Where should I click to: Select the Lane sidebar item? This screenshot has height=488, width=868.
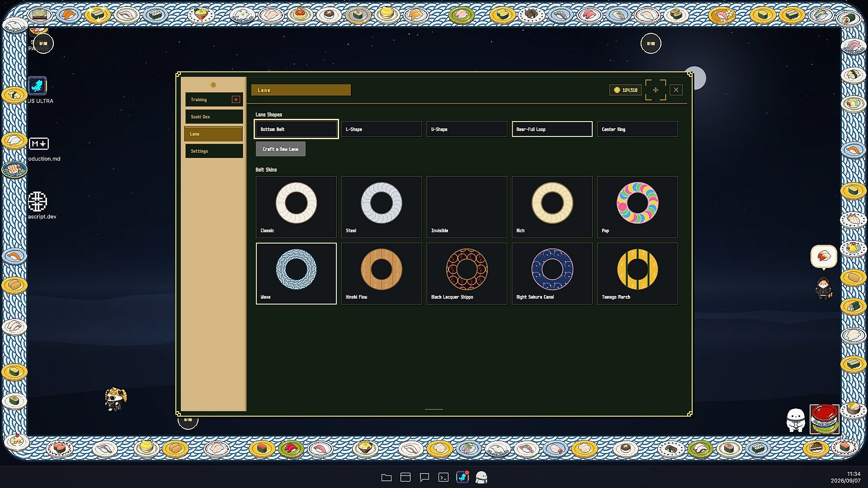pyautogui.click(x=213, y=134)
